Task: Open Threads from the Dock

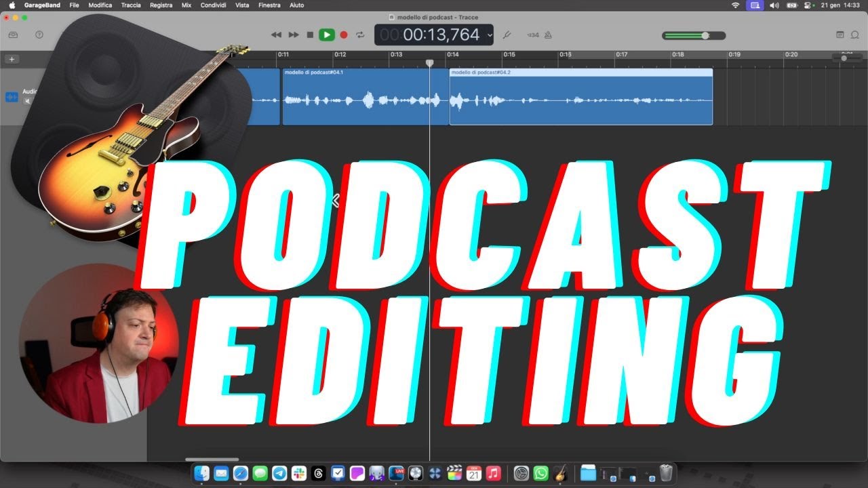Action: pos(318,473)
